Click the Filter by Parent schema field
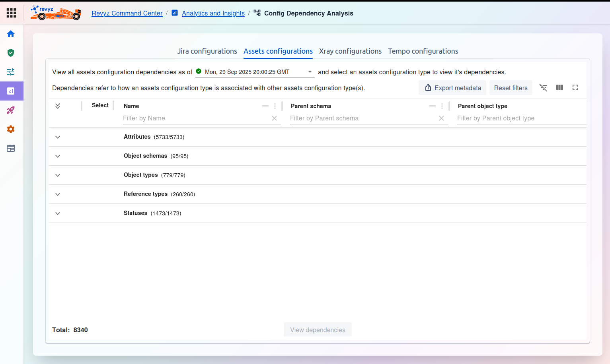 point(362,118)
